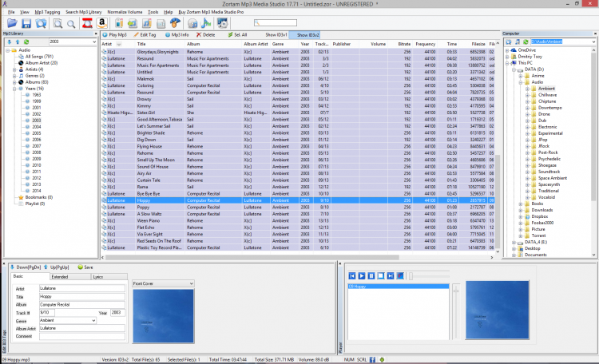Viewport: 599px width, 364px height.
Task: Toggle Show ID3v2 view
Action: [x=304, y=35]
